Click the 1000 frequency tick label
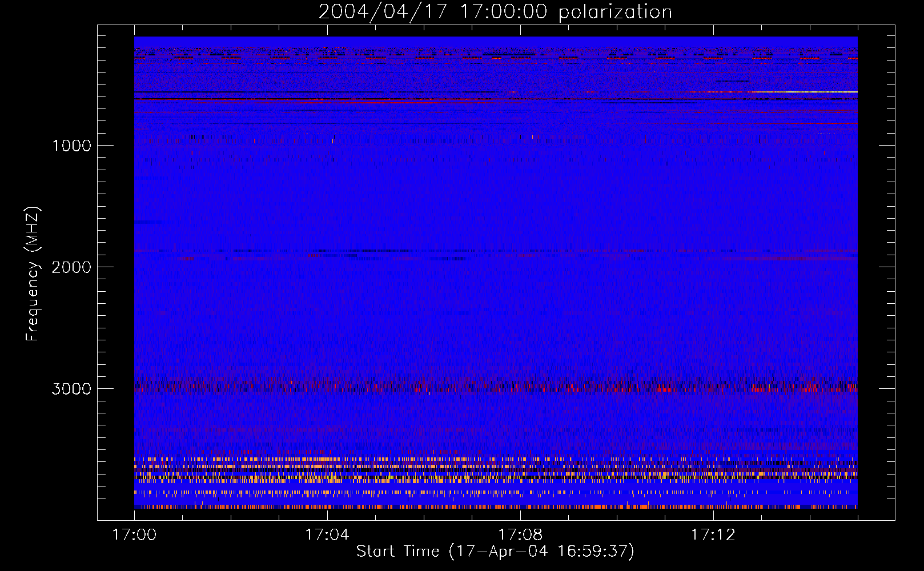Screen dimensions: 924x571 pos(71,146)
